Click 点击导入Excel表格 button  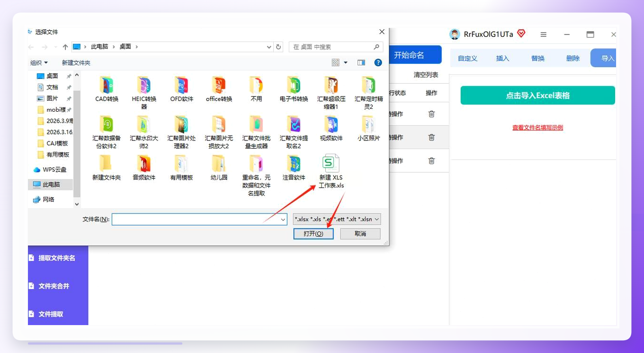pos(537,96)
